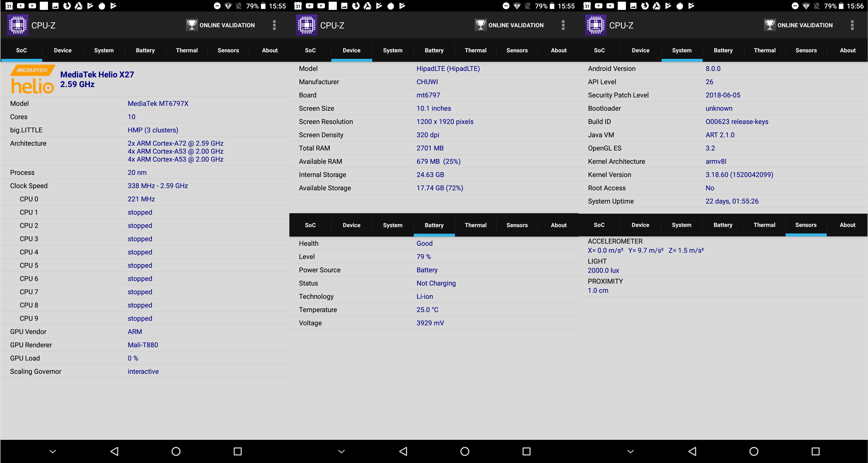Tap the MediaTek Helio X27 title text
868x463 pixels.
click(97, 75)
